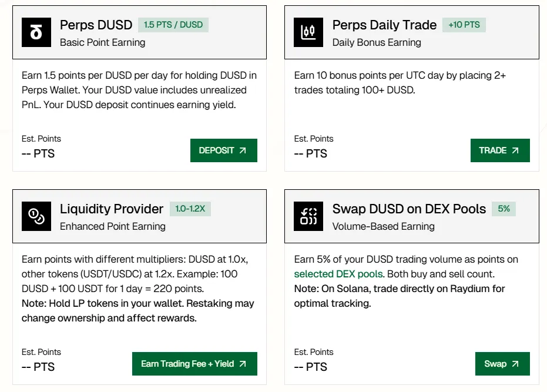
Task: Click the 1.5 PTS / DUSD badge
Action: click(x=173, y=25)
